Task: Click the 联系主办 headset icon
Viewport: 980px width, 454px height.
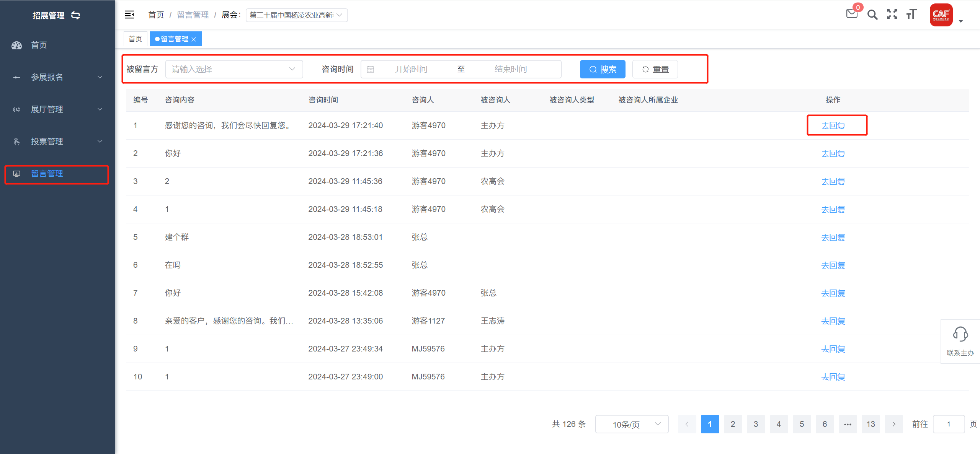Action: click(x=960, y=335)
